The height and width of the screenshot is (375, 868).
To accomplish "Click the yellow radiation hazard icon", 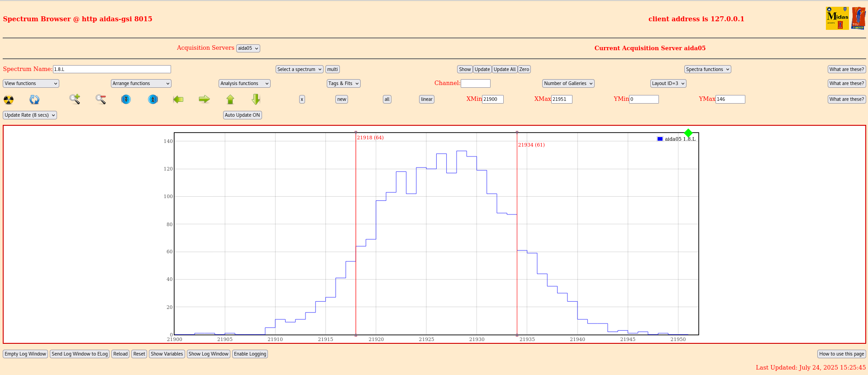I will [x=9, y=100].
